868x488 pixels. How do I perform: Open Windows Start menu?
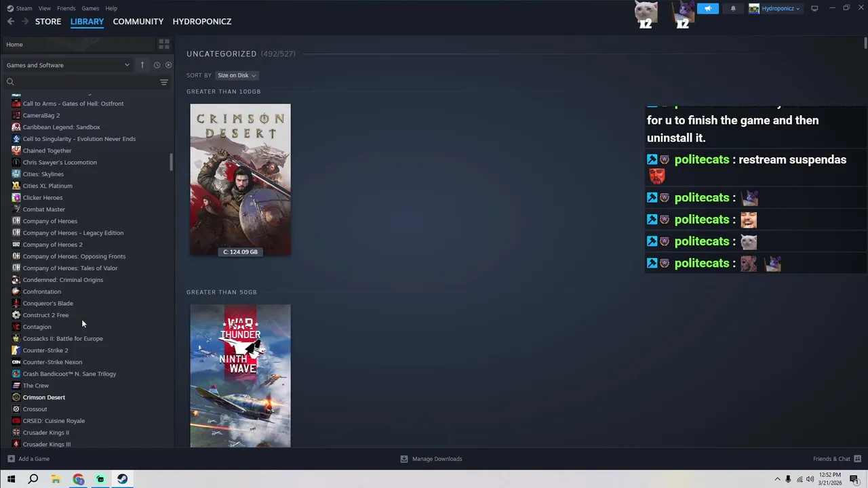(11, 479)
